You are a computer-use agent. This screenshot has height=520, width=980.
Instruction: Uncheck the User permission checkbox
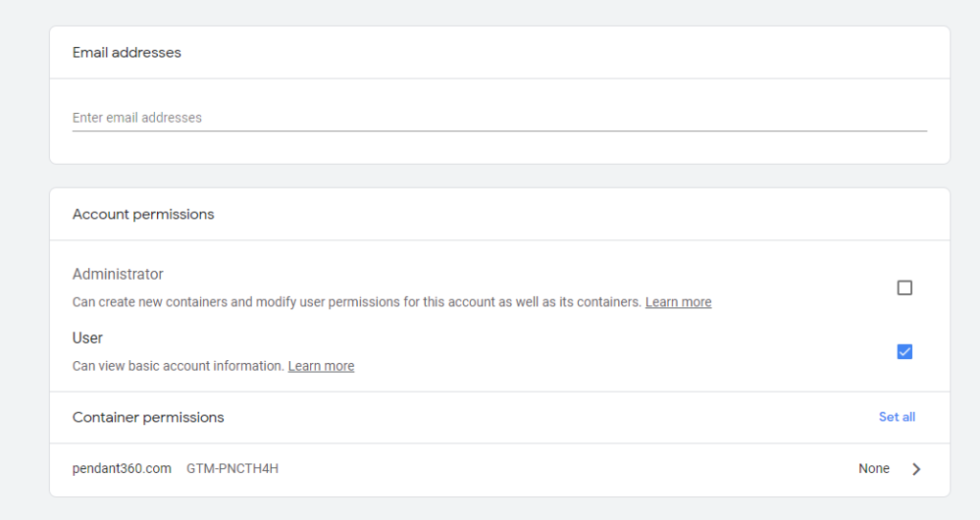[904, 351]
